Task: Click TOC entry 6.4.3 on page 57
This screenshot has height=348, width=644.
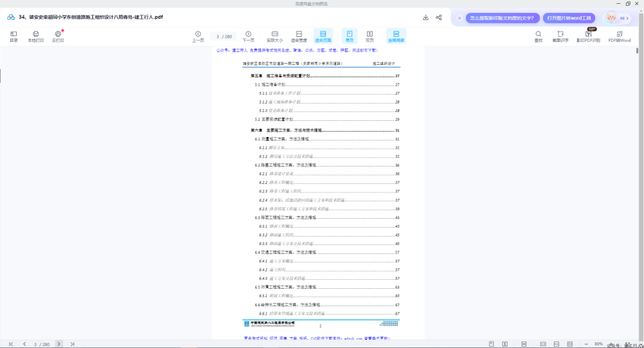Action: point(329,279)
